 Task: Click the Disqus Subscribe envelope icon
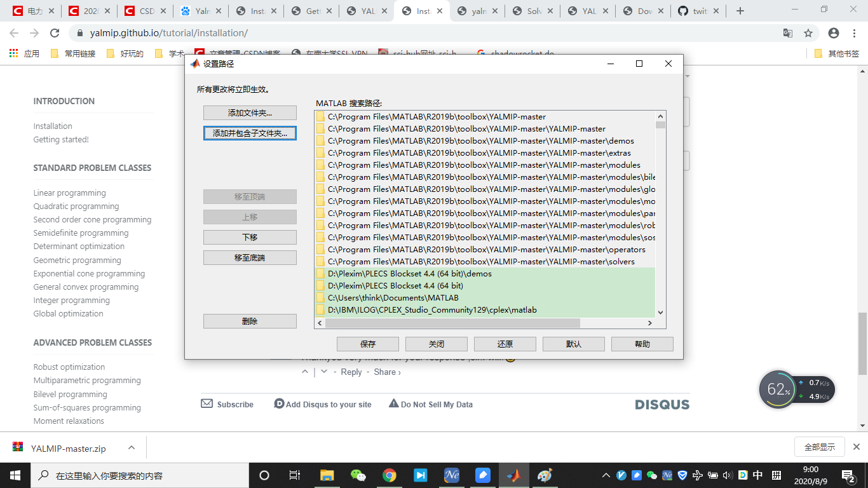pyautogui.click(x=207, y=403)
